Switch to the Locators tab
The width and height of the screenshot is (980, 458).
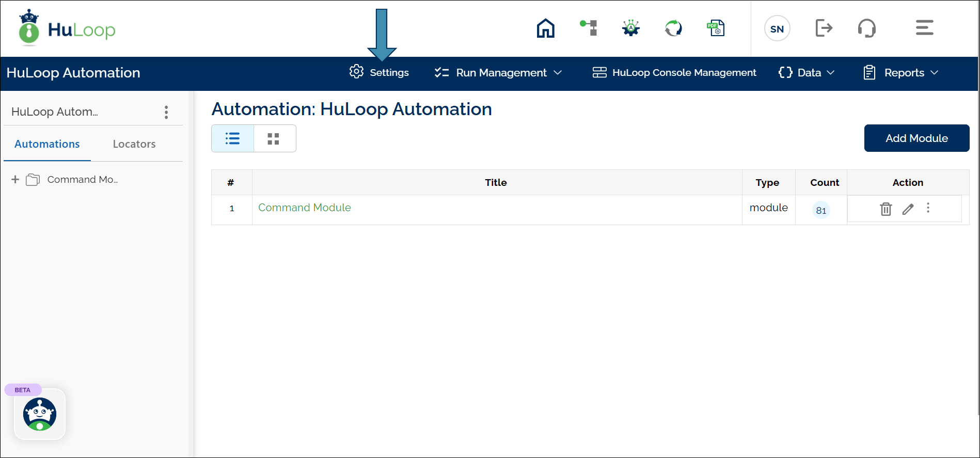[x=134, y=144]
